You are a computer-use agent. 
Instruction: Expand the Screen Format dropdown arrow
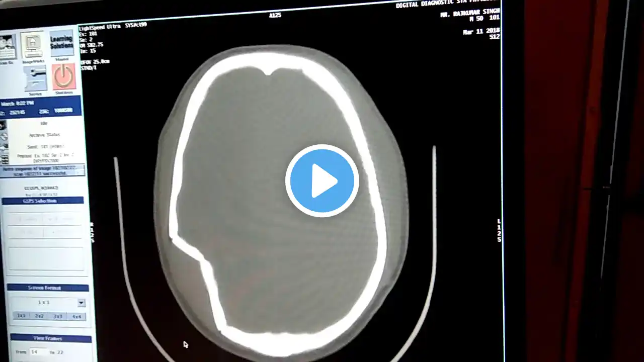tap(81, 303)
